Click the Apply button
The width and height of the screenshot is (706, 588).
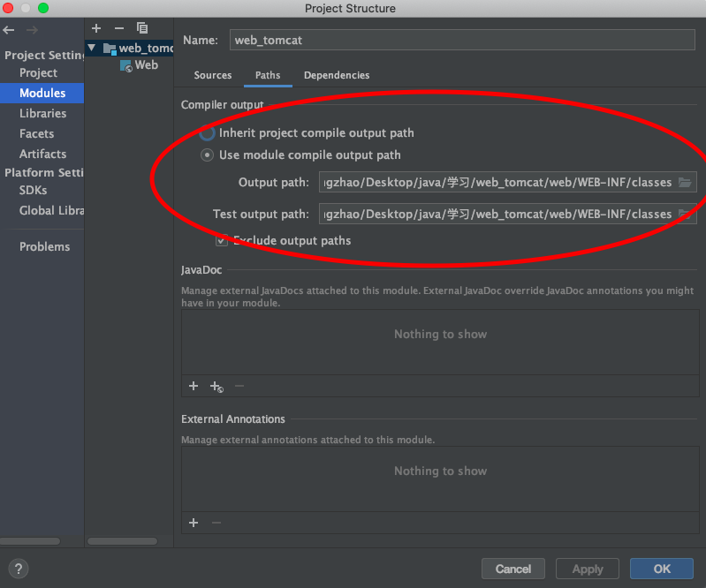pyautogui.click(x=588, y=569)
